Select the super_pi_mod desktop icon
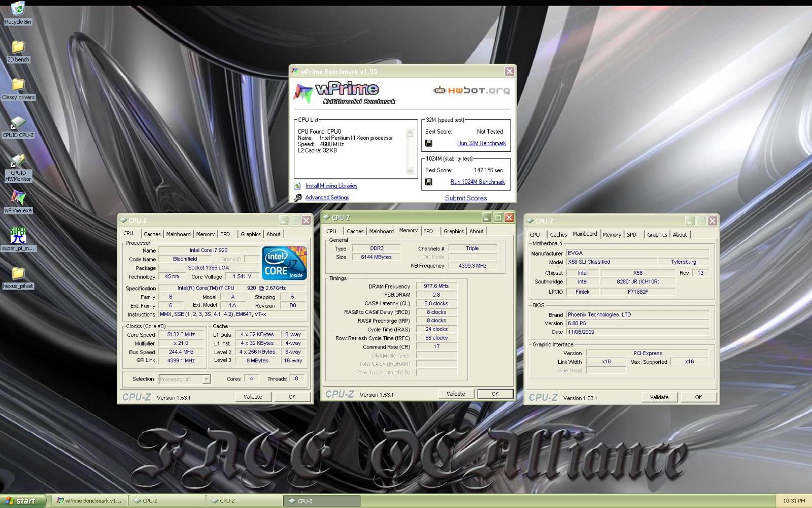The height and width of the screenshot is (508, 812). pyautogui.click(x=18, y=239)
